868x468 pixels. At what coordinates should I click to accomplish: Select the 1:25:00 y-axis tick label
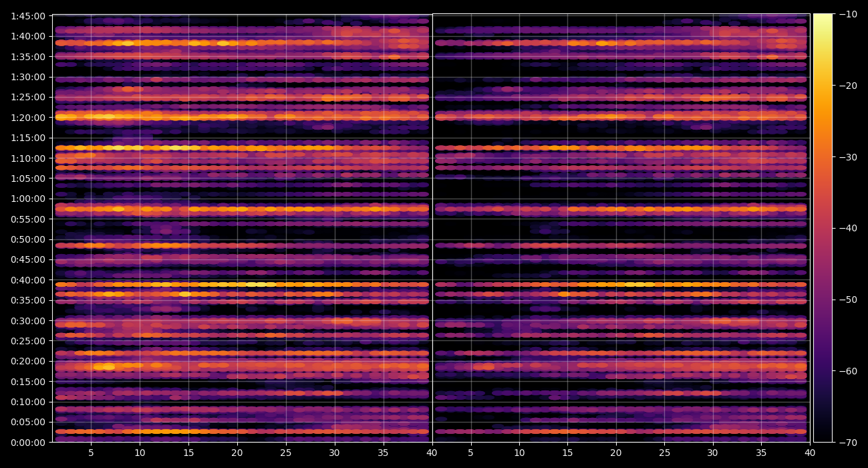28,97
